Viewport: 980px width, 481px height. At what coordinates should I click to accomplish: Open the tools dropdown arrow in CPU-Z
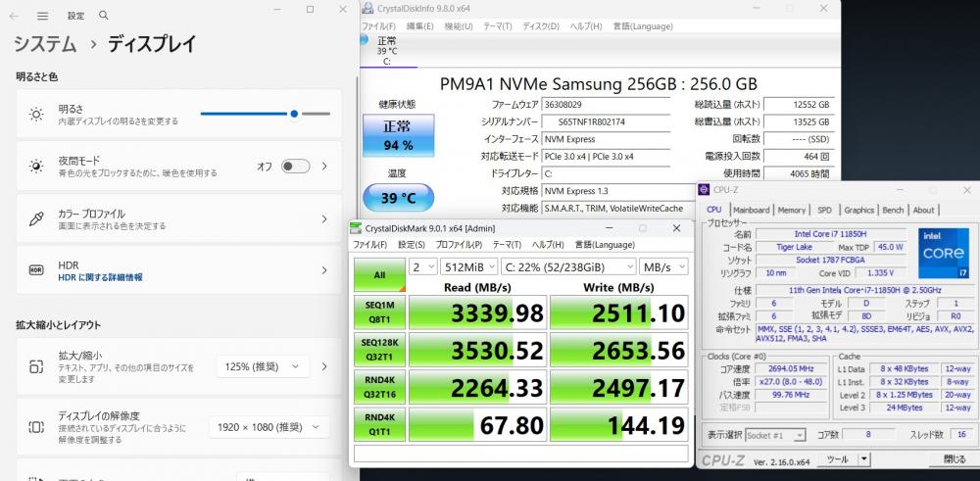click(863, 459)
